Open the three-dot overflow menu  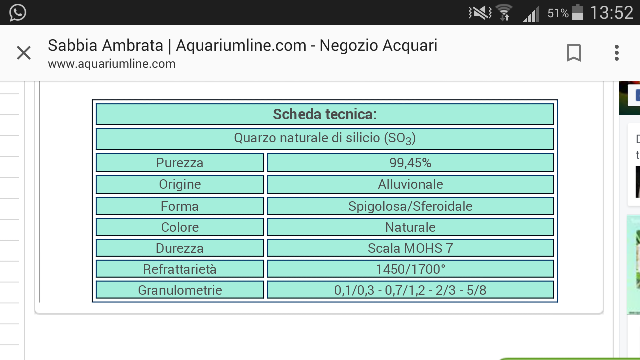click(x=617, y=53)
